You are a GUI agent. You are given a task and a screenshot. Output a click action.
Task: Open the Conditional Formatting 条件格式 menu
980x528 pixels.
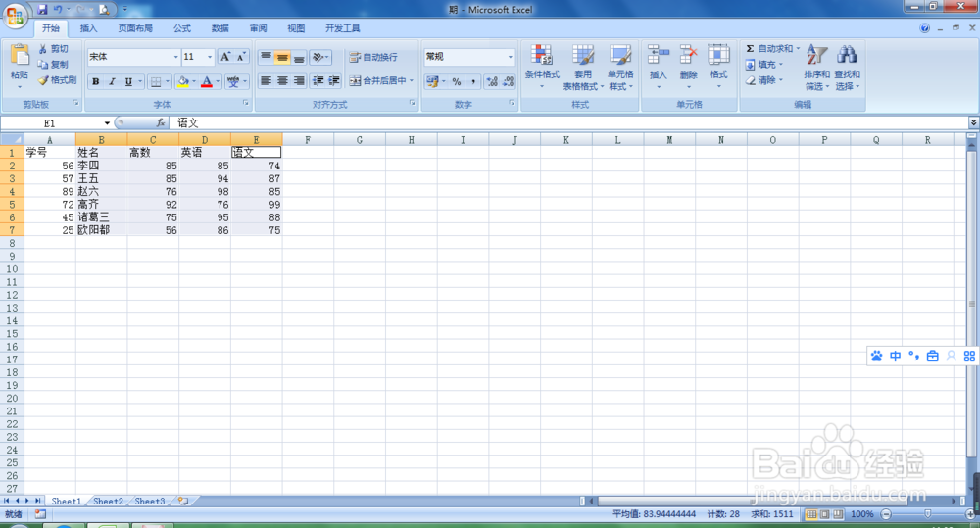coord(542,68)
